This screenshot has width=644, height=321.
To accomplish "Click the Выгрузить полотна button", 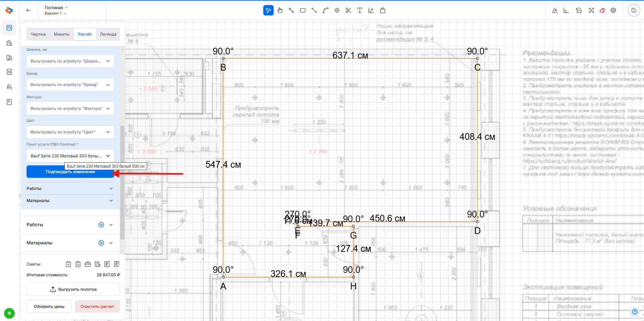I will pyautogui.click(x=73, y=289).
